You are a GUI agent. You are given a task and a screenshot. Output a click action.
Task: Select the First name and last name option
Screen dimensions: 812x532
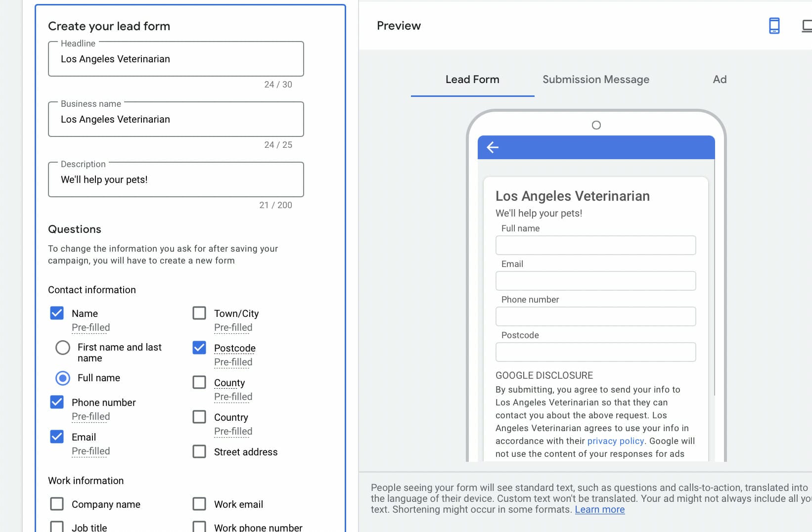click(x=62, y=348)
